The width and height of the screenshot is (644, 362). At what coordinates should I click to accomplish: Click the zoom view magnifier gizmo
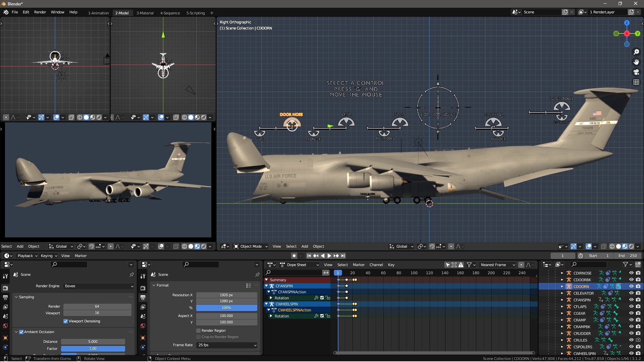[636, 52]
